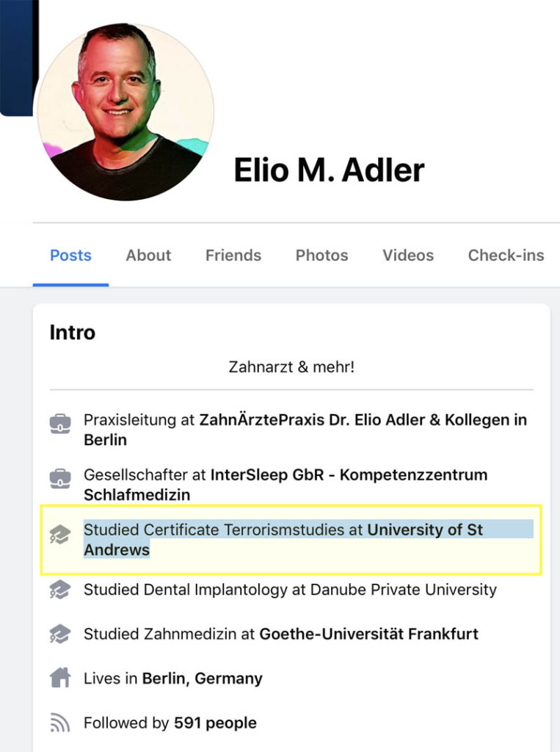Open InterSleep GbR Kompetenzzentrum Schlafmedizin link
This screenshot has height=752, width=560.
pyautogui.click(x=349, y=475)
